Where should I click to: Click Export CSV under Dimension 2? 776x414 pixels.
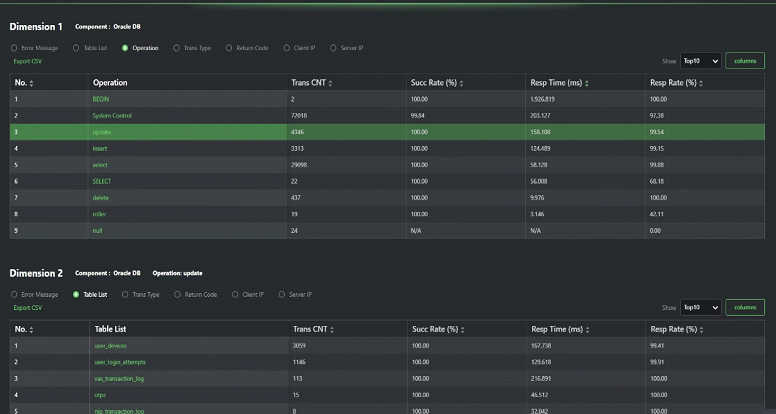coord(28,308)
